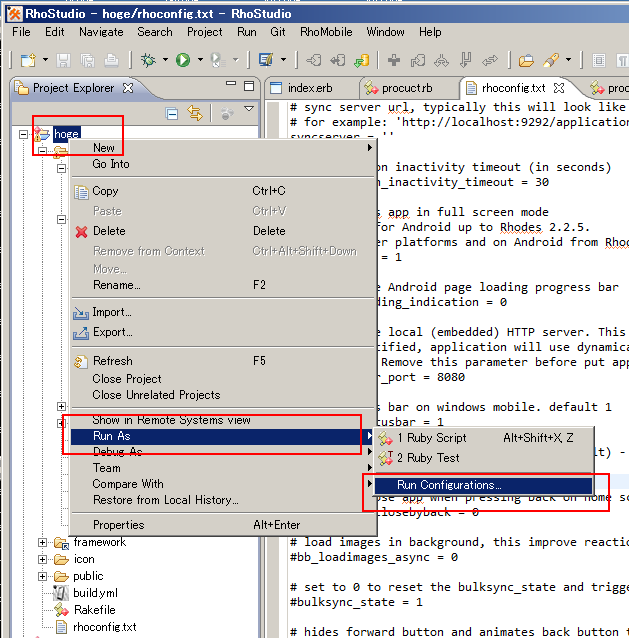Click the green Run button icon

coord(183,60)
